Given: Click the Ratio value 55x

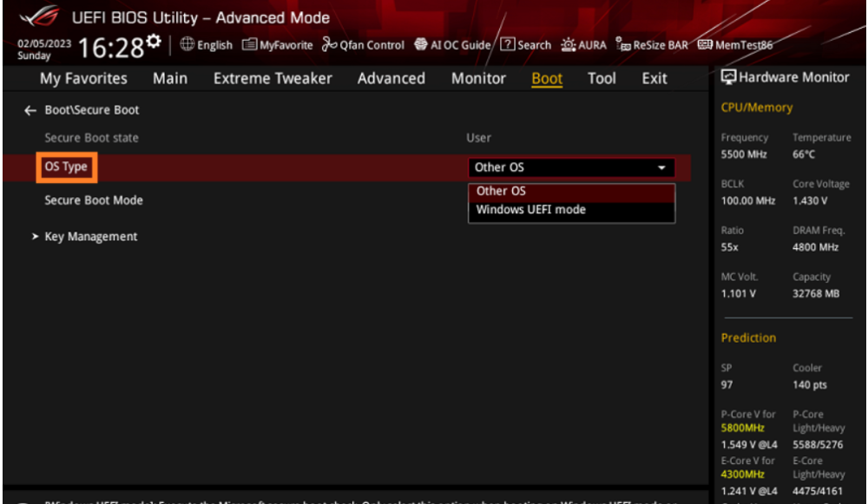Looking at the screenshot, I should [x=730, y=247].
